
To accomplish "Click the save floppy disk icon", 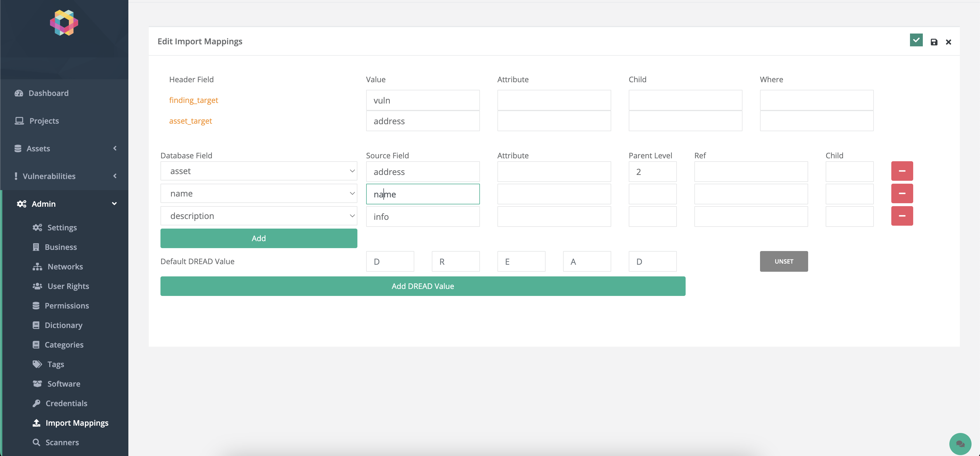I will (x=934, y=42).
